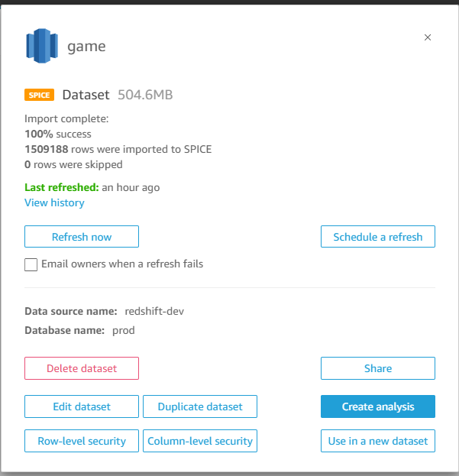459x476 pixels.
Task: Click Create analysis
Action: (377, 406)
